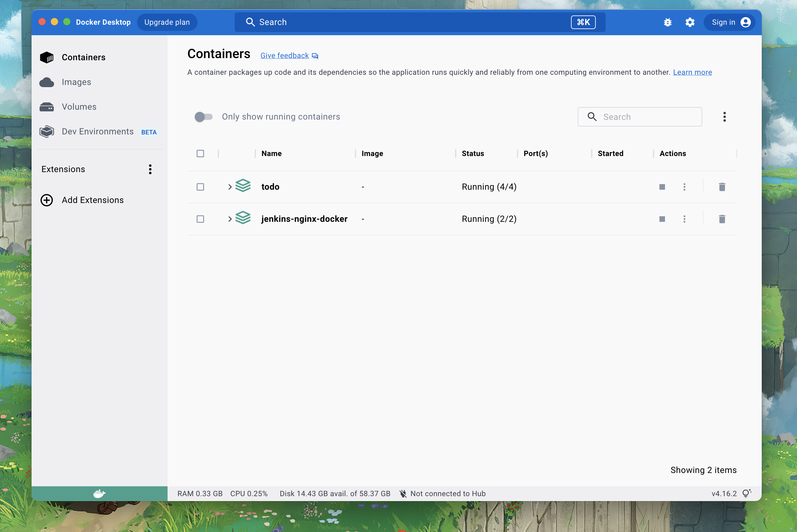
Task: Expand the jenkins-nginx-docker compose stack
Action: pos(230,219)
